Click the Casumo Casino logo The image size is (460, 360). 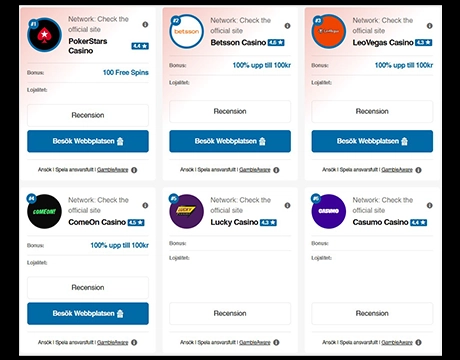329,211
